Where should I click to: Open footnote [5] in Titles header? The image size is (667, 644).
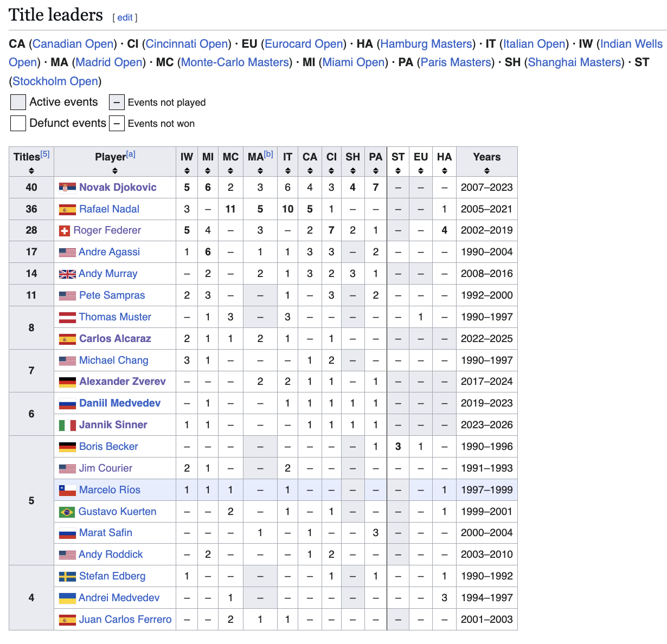[45, 154]
